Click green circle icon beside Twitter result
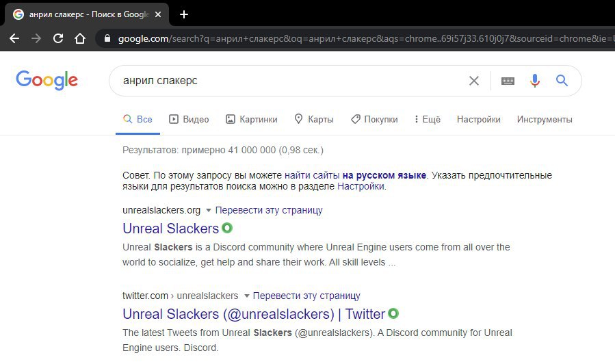 click(x=393, y=313)
